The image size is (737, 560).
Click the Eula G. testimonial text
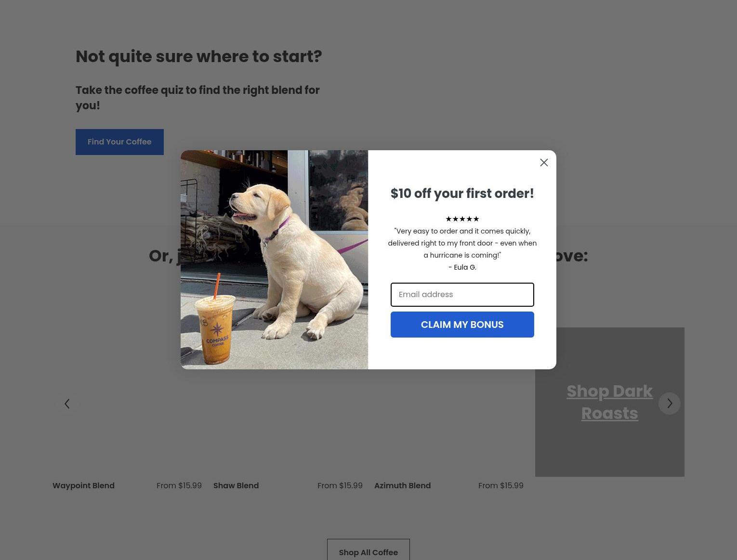(x=462, y=249)
